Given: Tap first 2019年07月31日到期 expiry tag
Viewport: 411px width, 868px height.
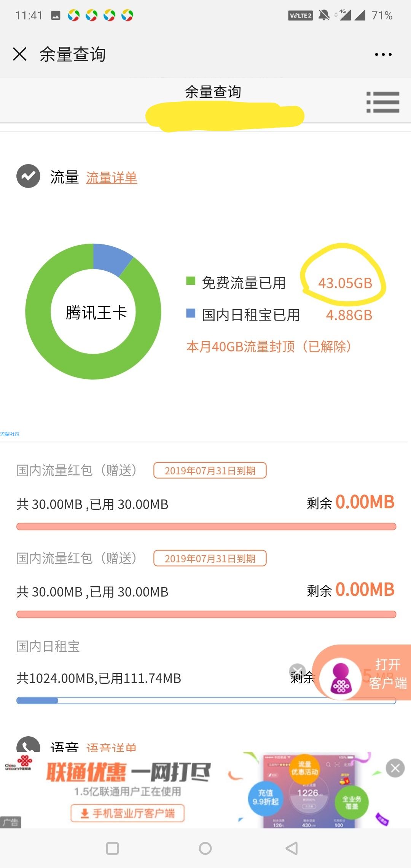Looking at the screenshot, I should [210, 471].
